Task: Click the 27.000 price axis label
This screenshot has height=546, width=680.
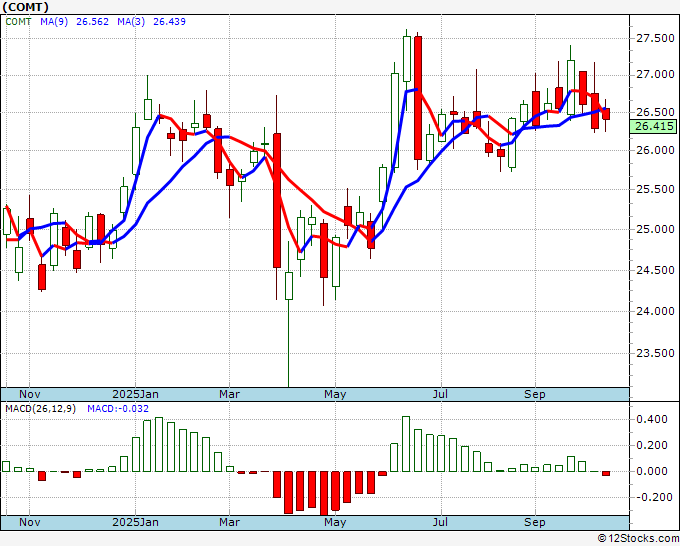Action: click(655, 75)
